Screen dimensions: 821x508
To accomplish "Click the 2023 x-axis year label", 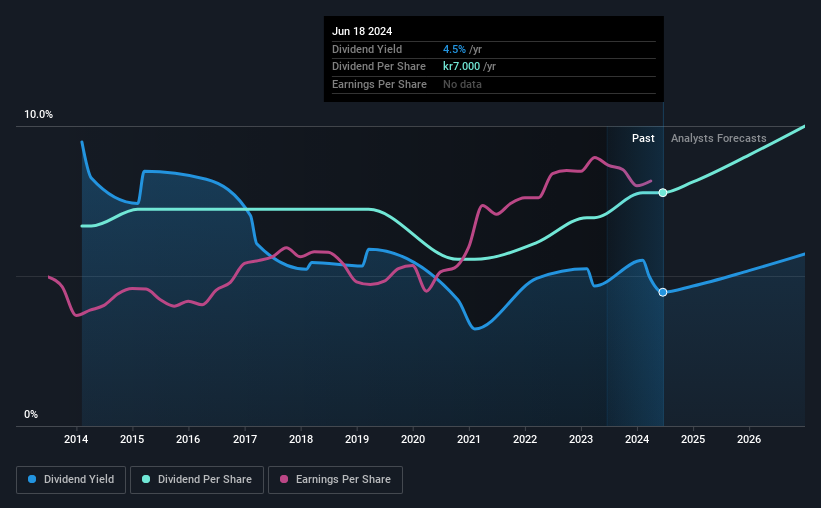I will [581, 439].
